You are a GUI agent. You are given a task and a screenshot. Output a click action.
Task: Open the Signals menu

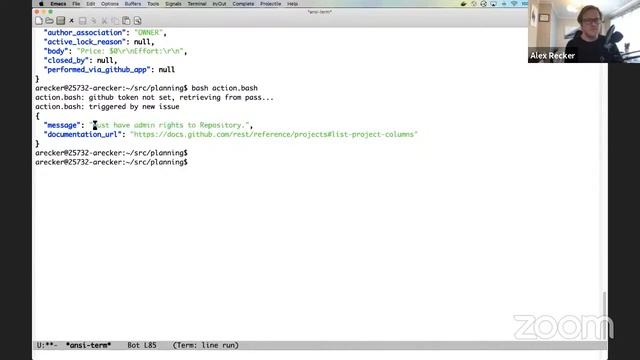[173, 4]
